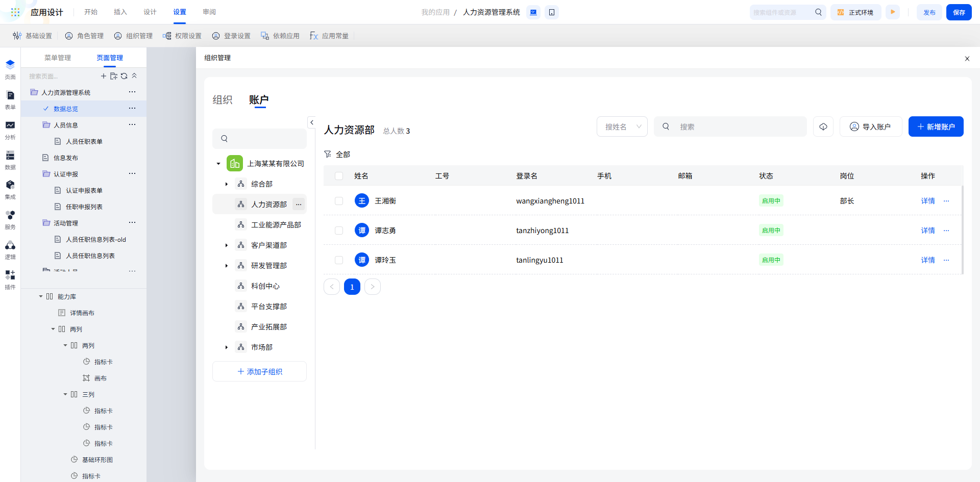This screenshot has height=482, width=980.
Task: Open the 搜姓名 search type dropdown
Action: coord(622,126)
